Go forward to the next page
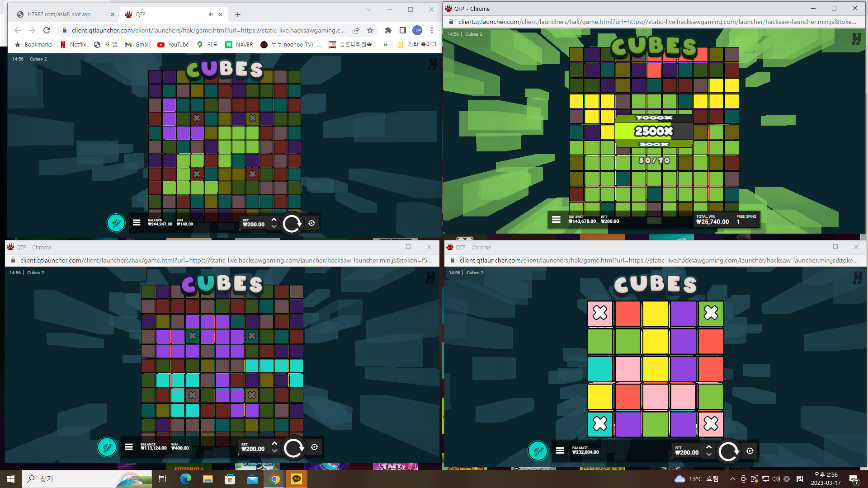 [x=32, y=30]
